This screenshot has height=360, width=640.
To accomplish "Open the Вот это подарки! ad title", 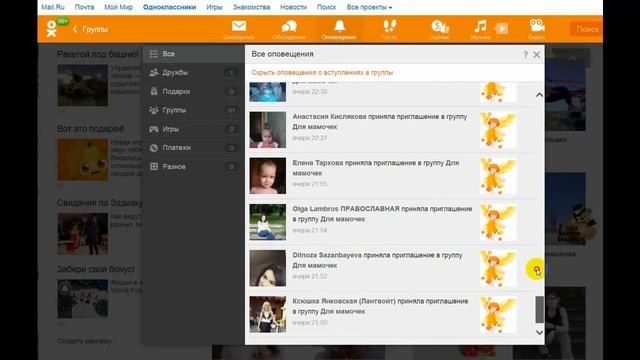I will (90, 129).
